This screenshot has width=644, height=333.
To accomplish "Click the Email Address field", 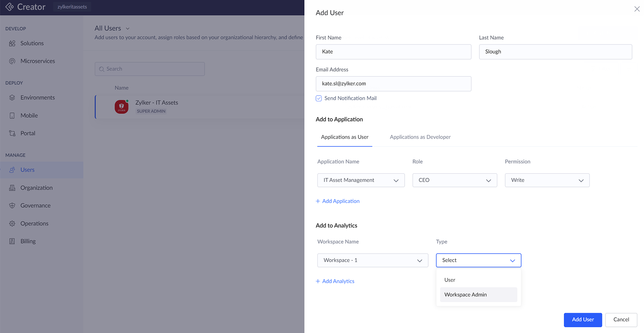I will pyautogui.click(x=394, y=84).
